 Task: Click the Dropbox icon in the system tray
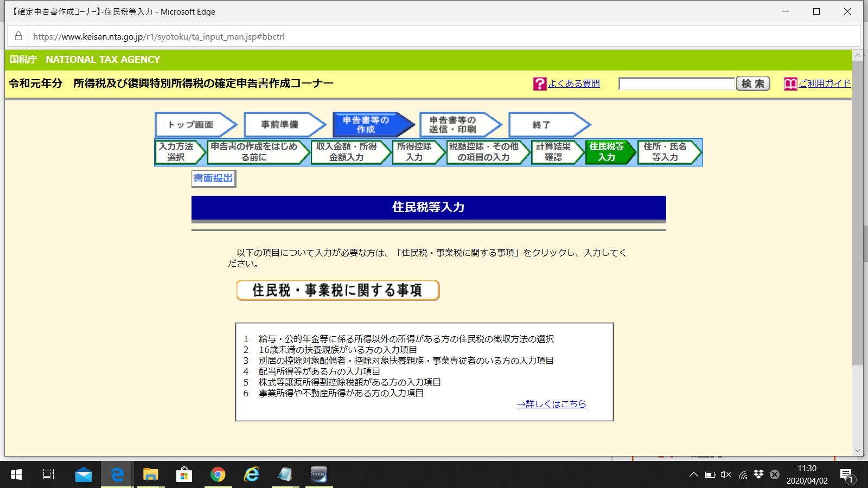point(757,474)
